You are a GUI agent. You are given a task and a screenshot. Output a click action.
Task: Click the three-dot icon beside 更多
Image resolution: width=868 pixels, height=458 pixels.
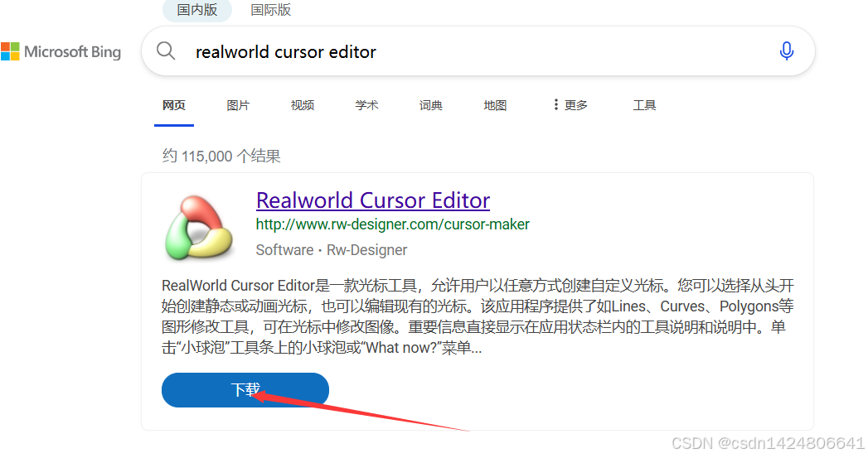(555, 104)
